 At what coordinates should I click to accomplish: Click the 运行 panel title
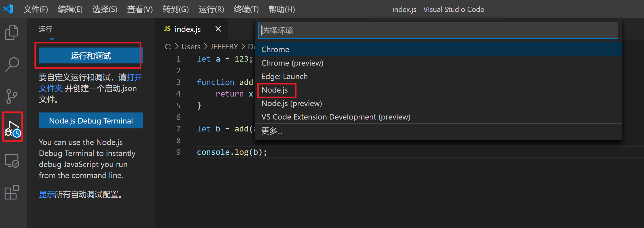[x=46, y=29]
